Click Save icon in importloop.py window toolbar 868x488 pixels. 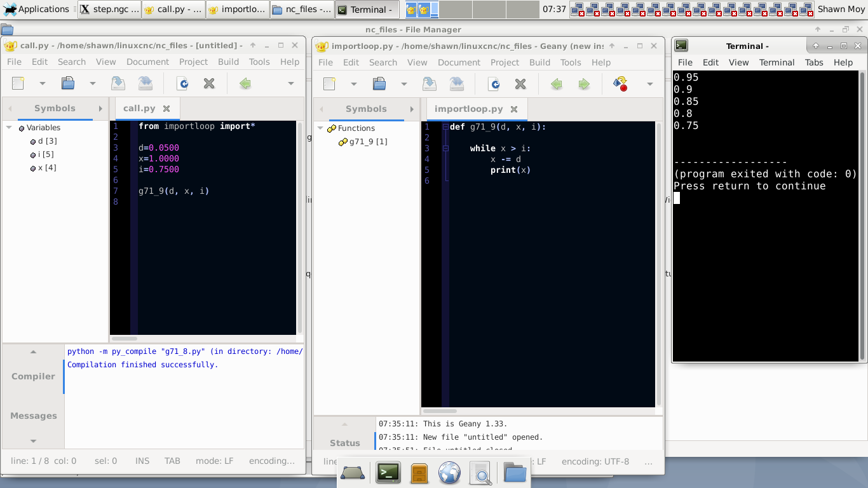click(429, 84)
